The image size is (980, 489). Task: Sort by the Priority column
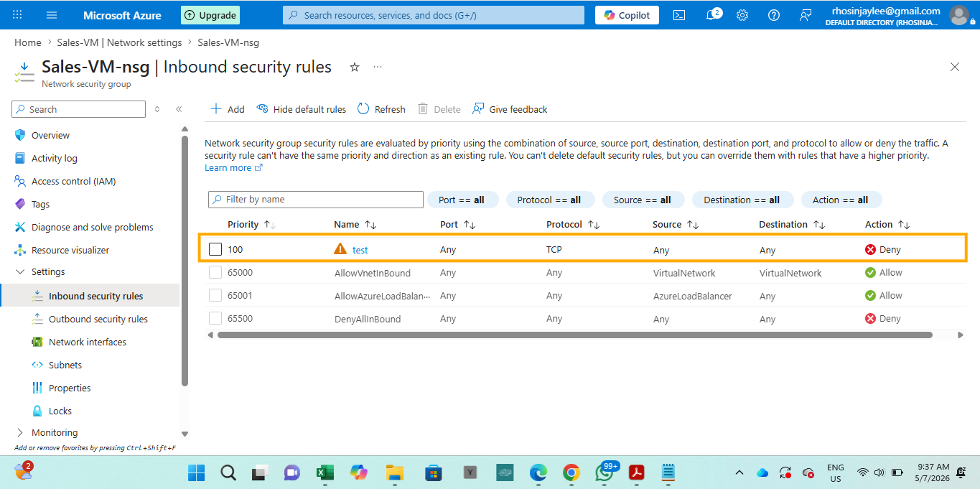click(x=251, y=224)
